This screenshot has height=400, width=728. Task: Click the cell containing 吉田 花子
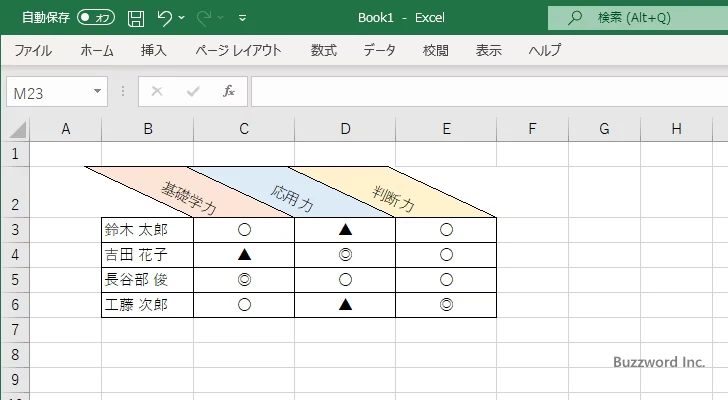pyautogui.click(x=147, y=255)
